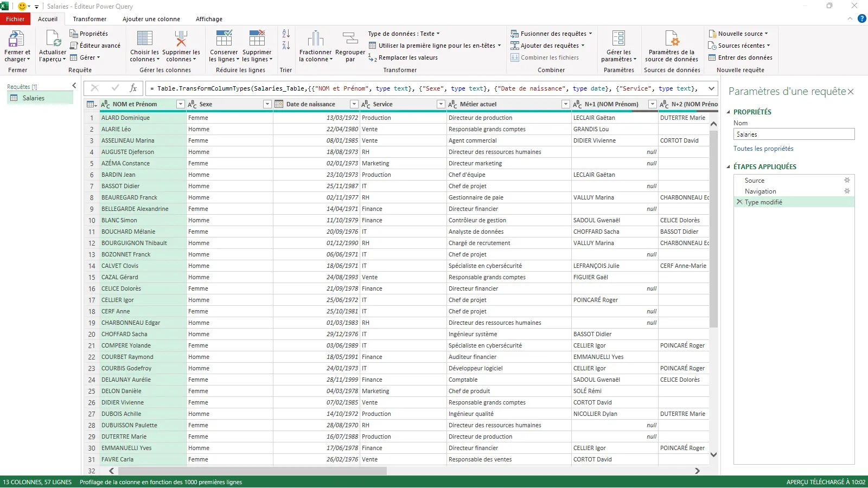The height and width of the screenshot is (488, 868).
Task: Open Gérer query menu
Action: 85,57
